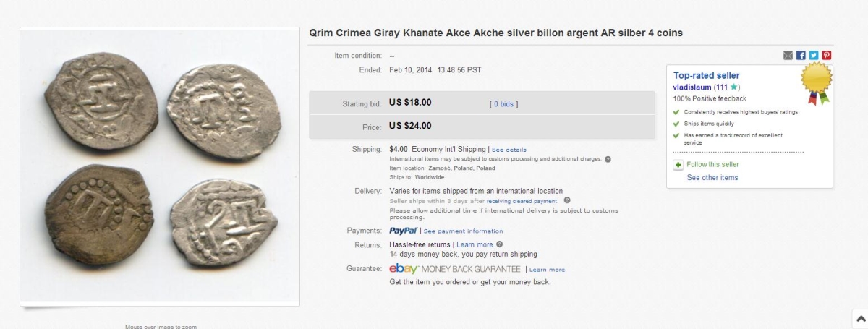
Task: Share listing via email envelope icon
Action: [788, 55]
